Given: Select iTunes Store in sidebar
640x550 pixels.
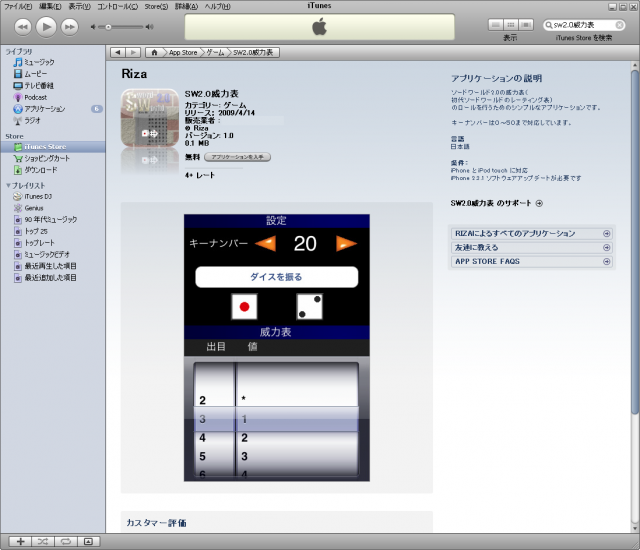Looking at the screenshot, I should tap(53, 146).
